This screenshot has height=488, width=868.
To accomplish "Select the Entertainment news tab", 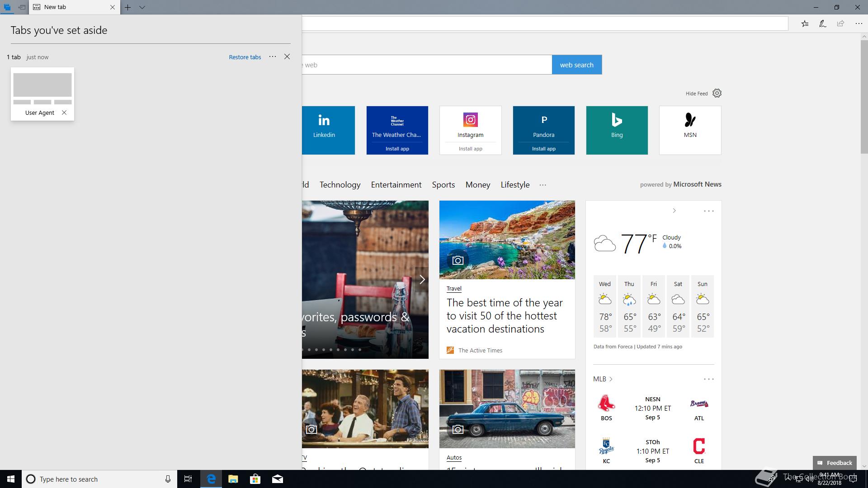I will pyautogui.click(x=396, y=185).
